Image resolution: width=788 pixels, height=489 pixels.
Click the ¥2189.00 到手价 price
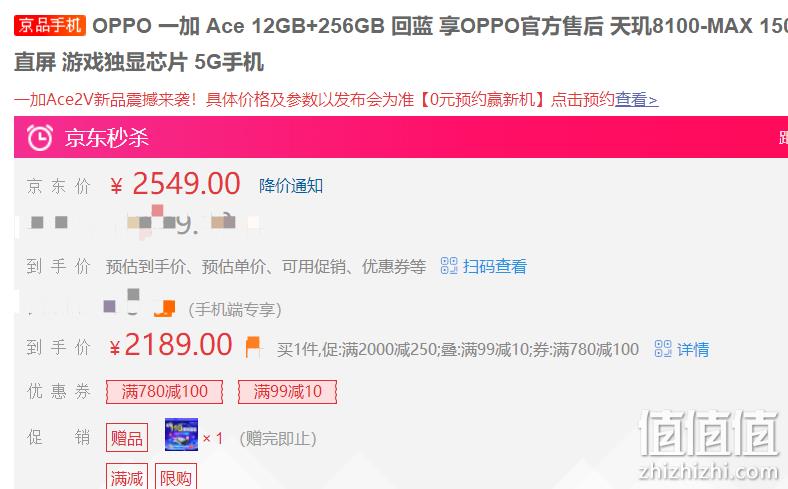(171, 345)
